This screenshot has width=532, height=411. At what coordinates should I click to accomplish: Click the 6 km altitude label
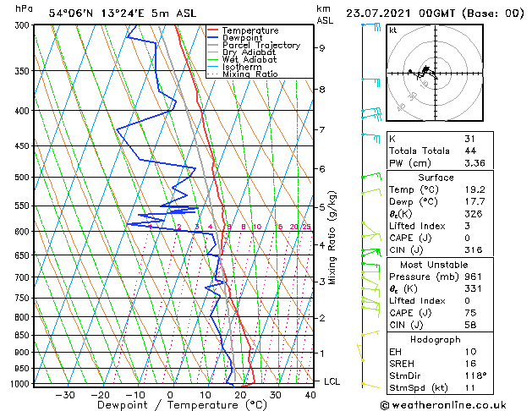coord(322,168)
